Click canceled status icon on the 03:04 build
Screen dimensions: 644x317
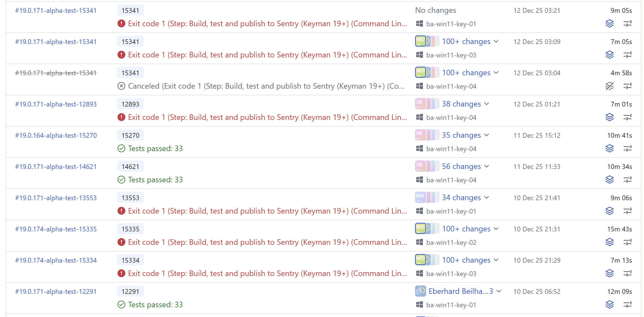point(121,86)
